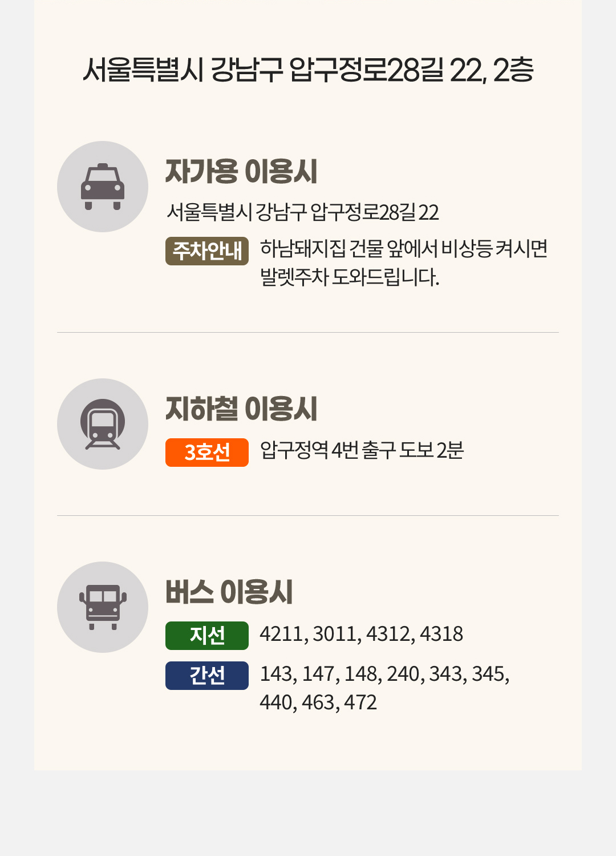Screen dimensions: 616x856
Task: Click the 간선 bus numbers line starting 143
Action: 384,674
